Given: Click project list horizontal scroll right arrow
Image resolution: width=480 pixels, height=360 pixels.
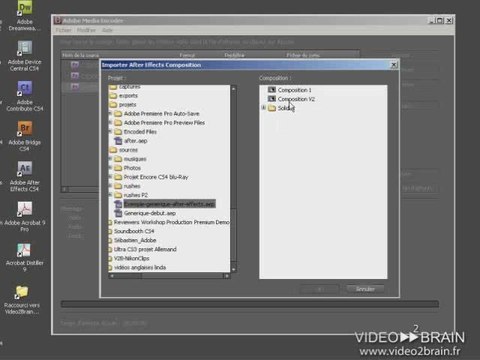Looking at the screenshot, I should click(x=227, y=276).
